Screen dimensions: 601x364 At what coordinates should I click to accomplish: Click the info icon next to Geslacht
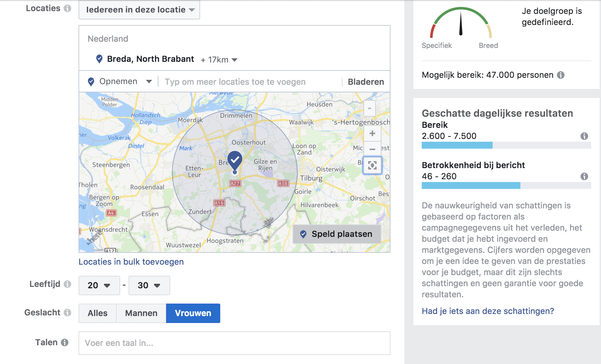67,313
